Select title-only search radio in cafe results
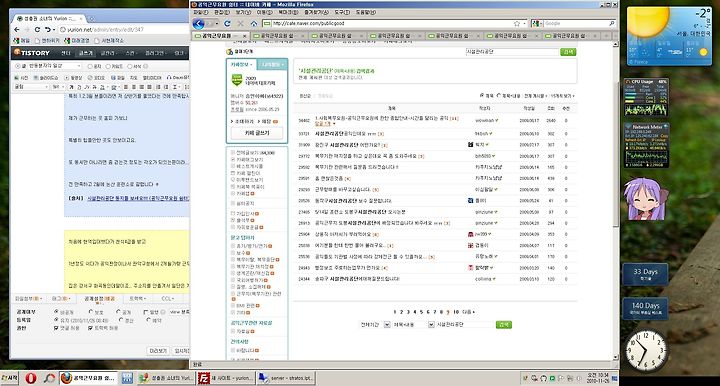The image size is (720, 386). [x=482, y=95]
